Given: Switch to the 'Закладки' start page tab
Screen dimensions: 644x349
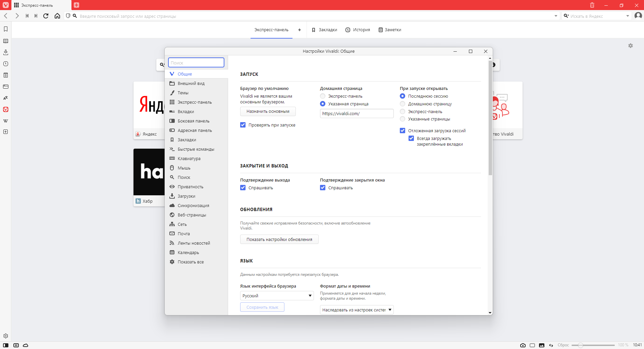Looking at the screenshot, I should click(324, 30).
